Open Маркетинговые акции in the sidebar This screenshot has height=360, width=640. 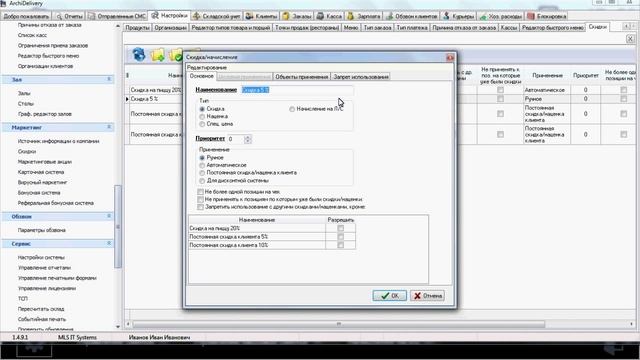point(45,162)
